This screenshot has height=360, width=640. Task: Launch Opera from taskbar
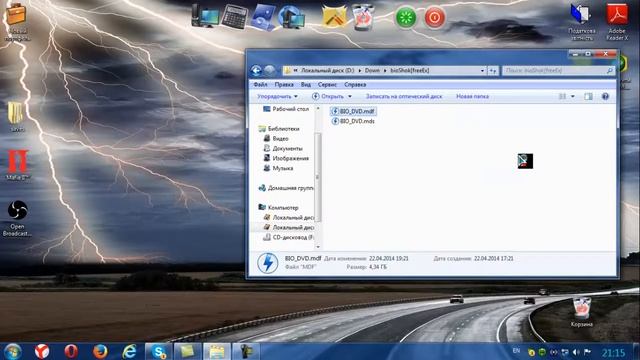tap(71, 351)
